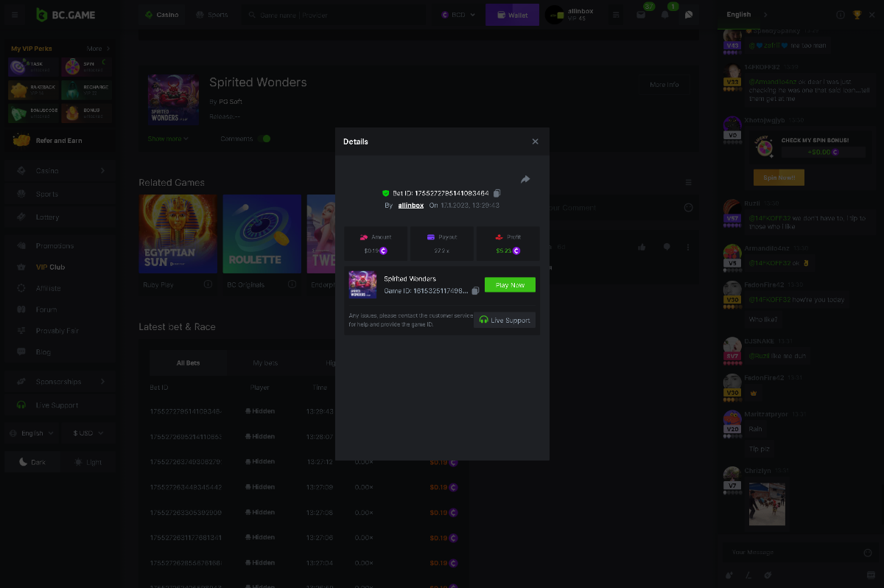
Task: Copy the Game ID for Spirited Wonders
Action: (x=475, y=291)
